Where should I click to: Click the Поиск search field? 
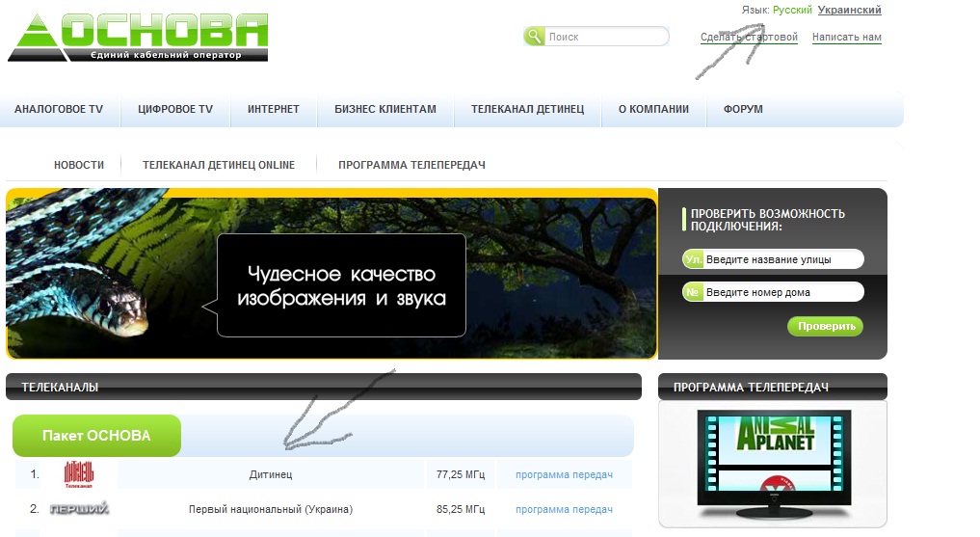point(605,37)
